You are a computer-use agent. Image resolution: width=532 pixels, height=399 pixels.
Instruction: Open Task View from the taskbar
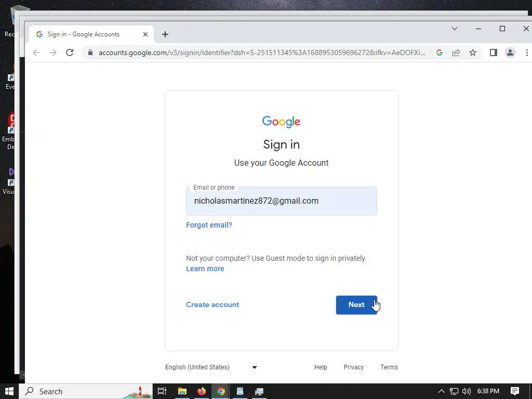pyautogui.click(x=162, y=391)
